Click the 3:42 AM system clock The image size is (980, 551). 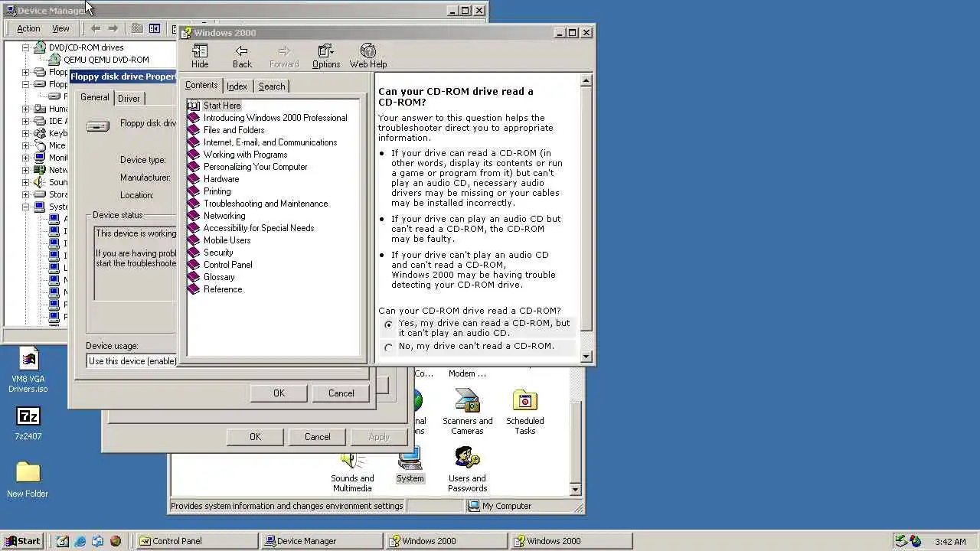(950, 542)
